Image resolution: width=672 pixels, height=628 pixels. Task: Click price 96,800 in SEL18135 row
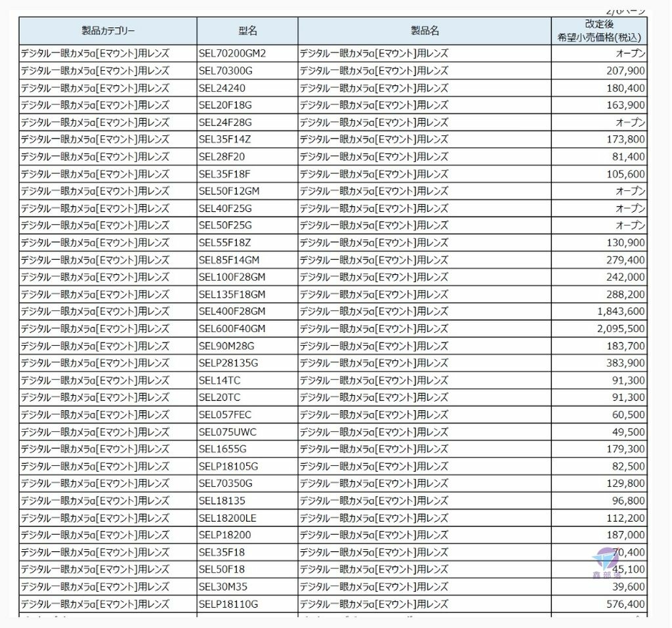tap(628, 501)
